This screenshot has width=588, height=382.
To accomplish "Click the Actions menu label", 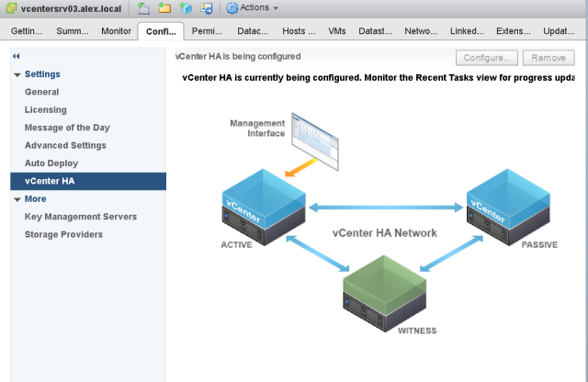I will tap(254, 7).
